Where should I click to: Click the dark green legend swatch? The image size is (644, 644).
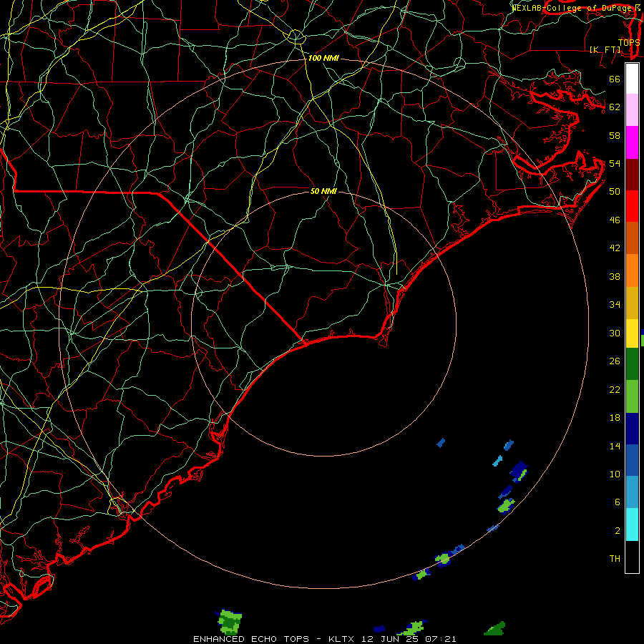click(632, 364)
